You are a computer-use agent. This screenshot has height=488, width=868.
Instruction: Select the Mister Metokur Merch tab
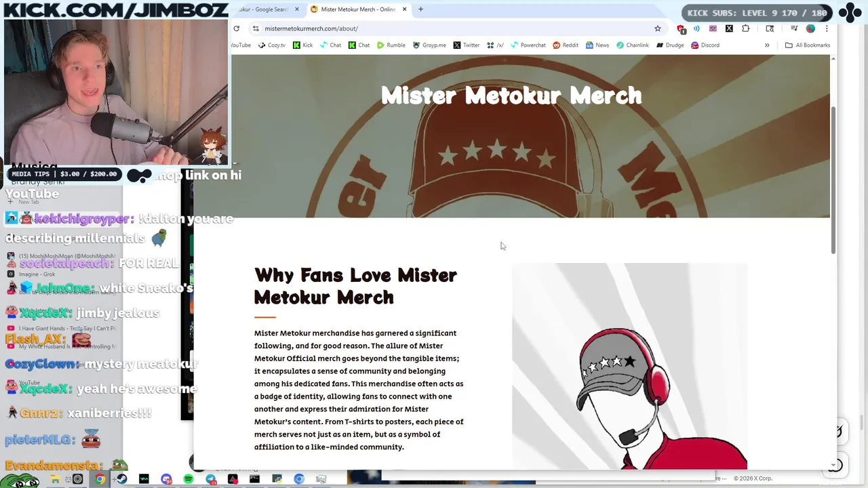358,9
